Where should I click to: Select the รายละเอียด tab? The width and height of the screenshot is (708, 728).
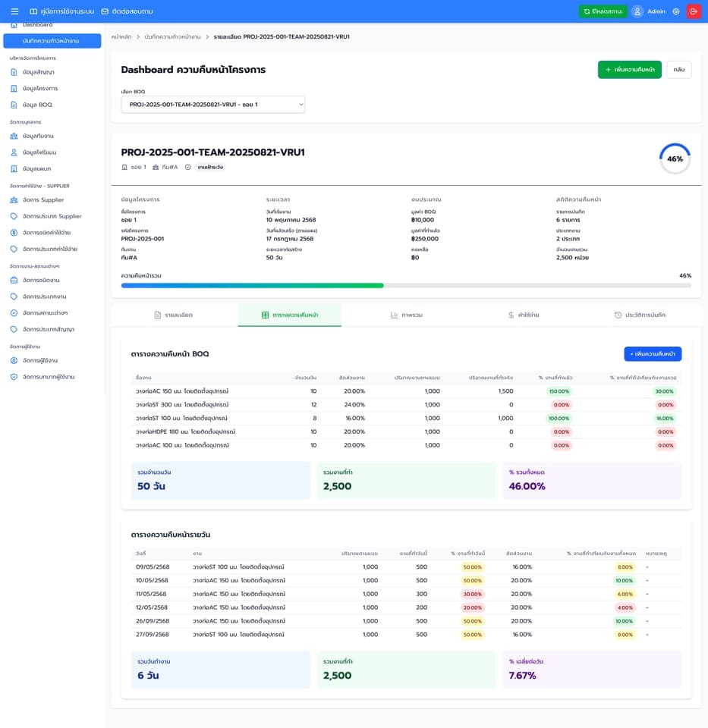pyautogui.click(x=173, y=315)
